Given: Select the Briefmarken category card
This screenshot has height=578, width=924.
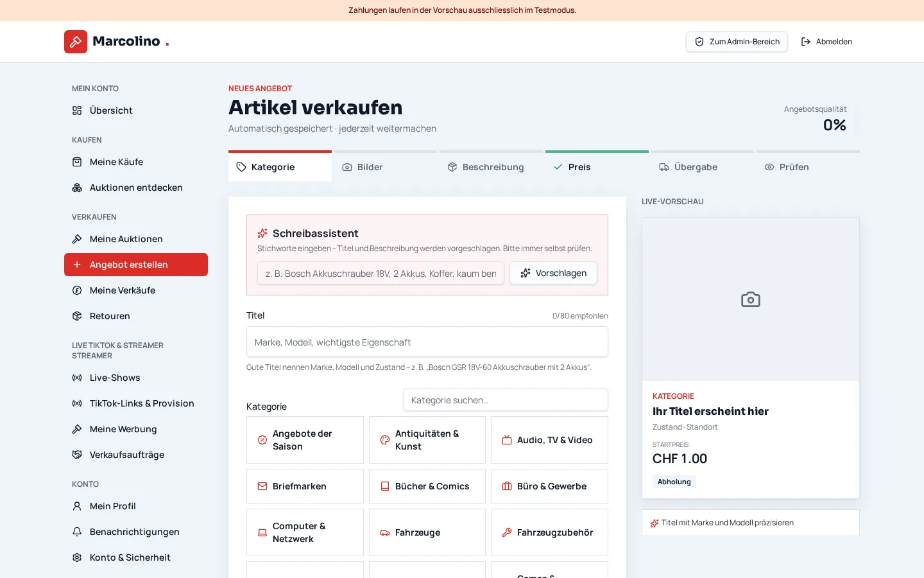Looking at the screenshot, I should click(x=305, y=486).
